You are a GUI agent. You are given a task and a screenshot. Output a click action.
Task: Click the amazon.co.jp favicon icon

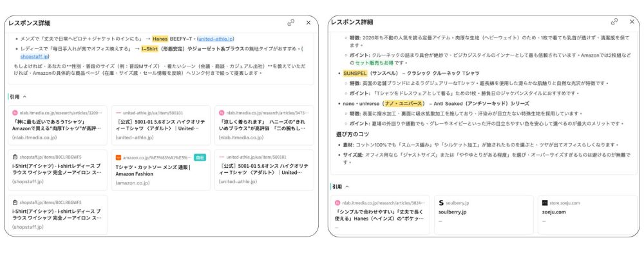118,157
